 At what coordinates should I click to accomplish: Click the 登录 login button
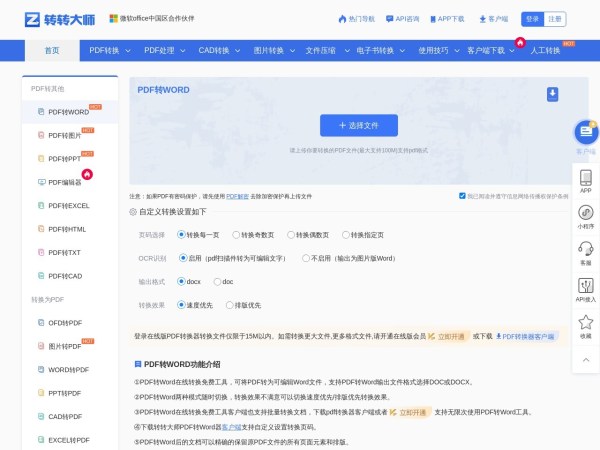532,19
